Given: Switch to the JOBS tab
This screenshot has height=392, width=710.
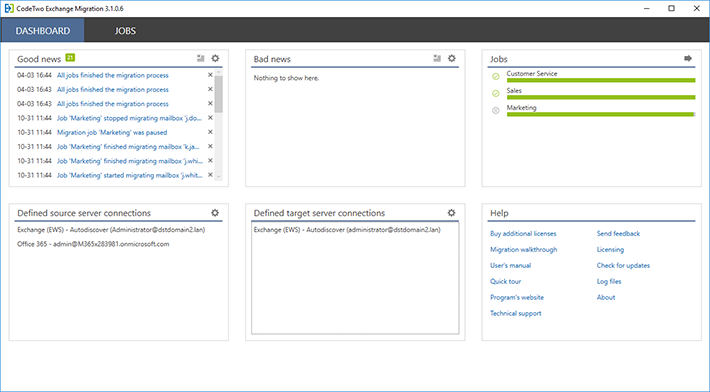Looking at the screenshot, I should pyautogui.click(x=125, y=31).
